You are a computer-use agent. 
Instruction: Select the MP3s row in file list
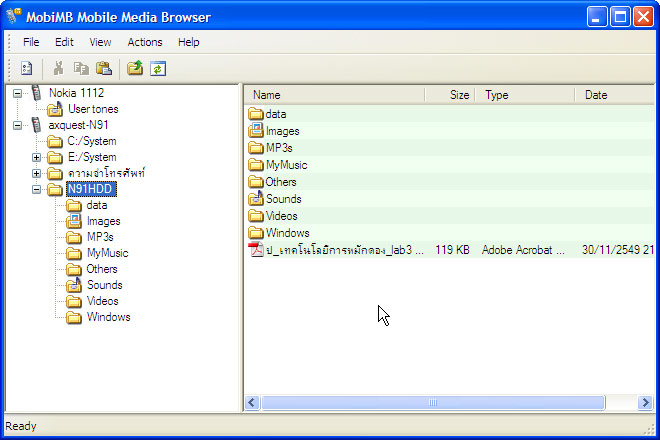pyautogui.click(x=449, y=148)
